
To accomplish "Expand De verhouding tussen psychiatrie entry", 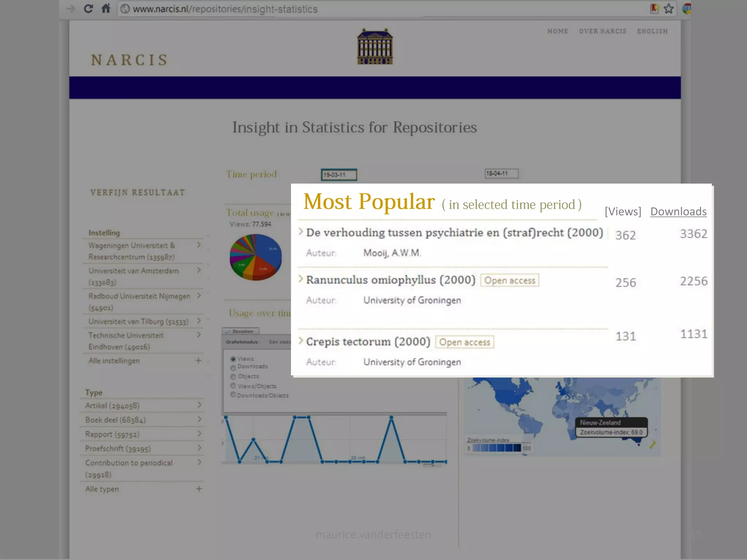I will tap(301, 232).
